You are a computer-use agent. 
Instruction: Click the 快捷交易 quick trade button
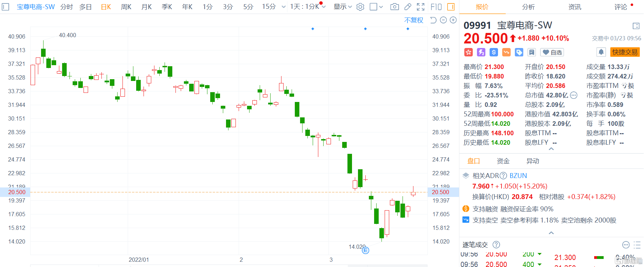point(625,52)
